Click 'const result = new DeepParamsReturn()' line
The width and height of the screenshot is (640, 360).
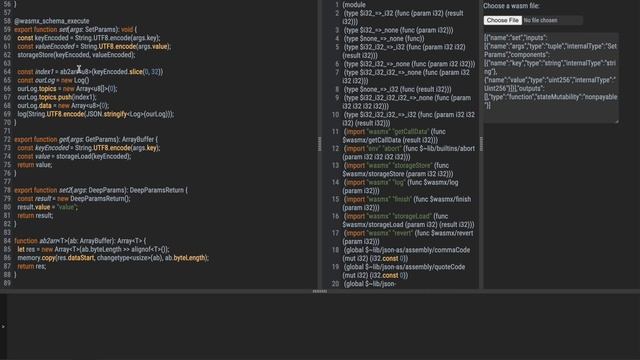pyautogui.click(x=73, y=199)
